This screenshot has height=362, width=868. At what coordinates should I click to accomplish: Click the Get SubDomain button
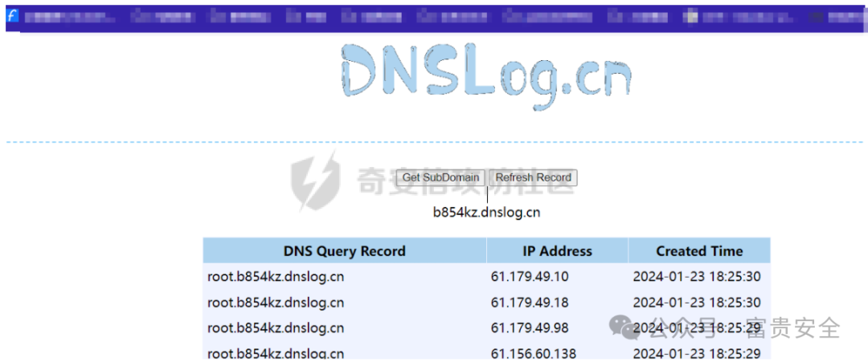440,177
